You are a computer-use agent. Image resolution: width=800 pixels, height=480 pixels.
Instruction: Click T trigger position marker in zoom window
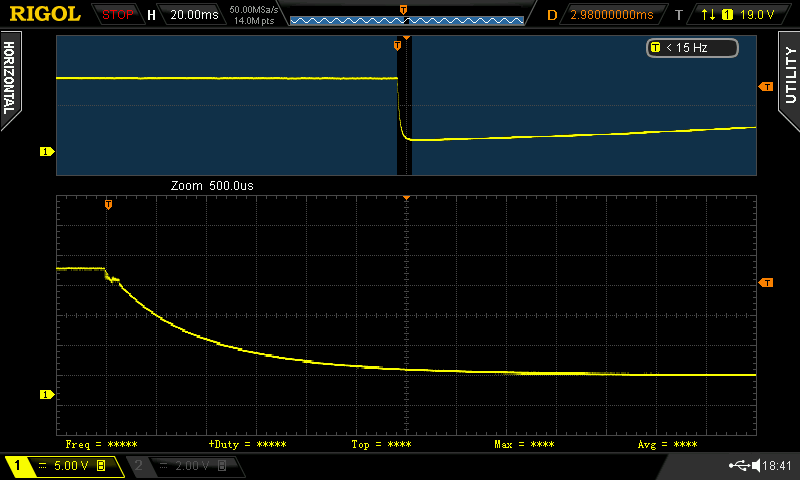point(108,205)
